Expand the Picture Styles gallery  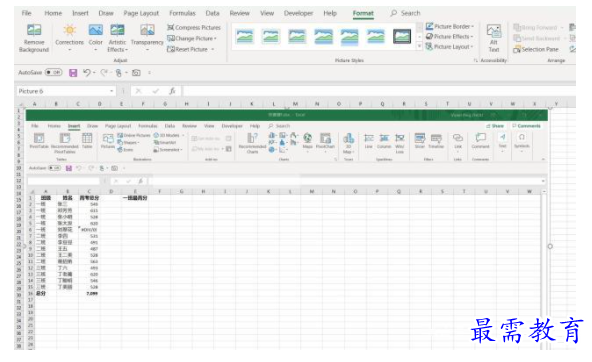pyautogui.click(x=419, y=47)
